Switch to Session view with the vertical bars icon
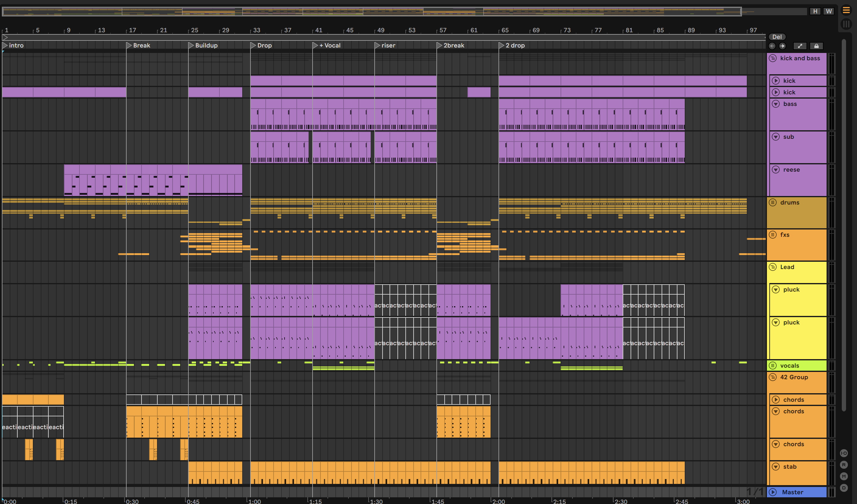 846,24
